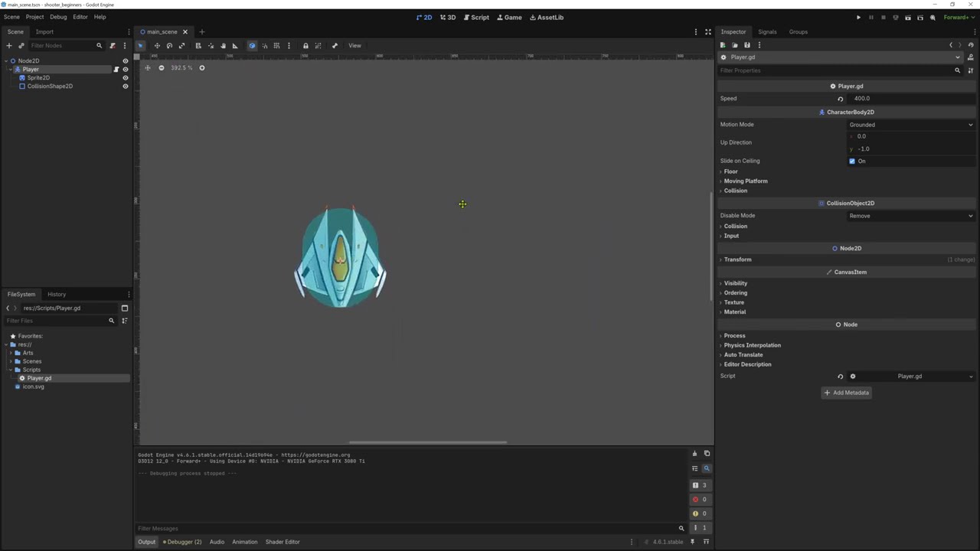The width and height of the screenshot is (980, 551).
Task: Save the currently edited resource in Inspector
Action: tap(747, 45)
